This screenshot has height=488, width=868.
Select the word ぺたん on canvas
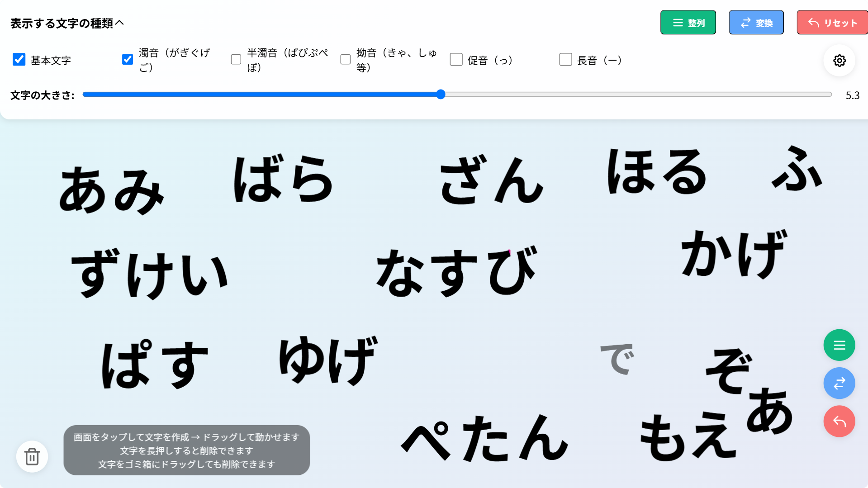tap(484, 438)
